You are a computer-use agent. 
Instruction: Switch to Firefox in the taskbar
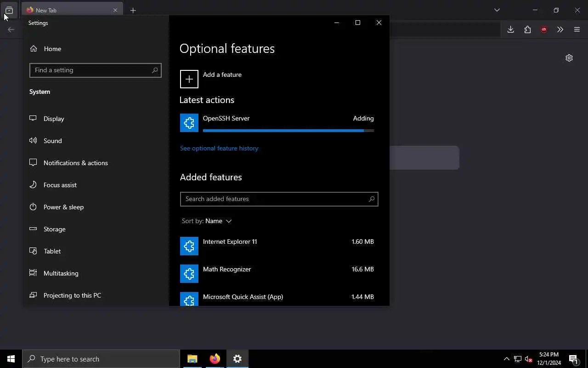click(215, 359)
